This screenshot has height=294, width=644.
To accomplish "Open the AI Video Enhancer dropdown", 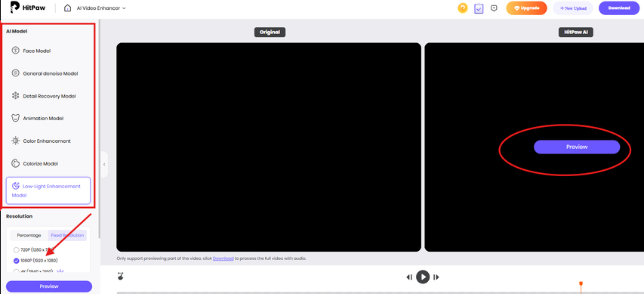I will (101, 8).
